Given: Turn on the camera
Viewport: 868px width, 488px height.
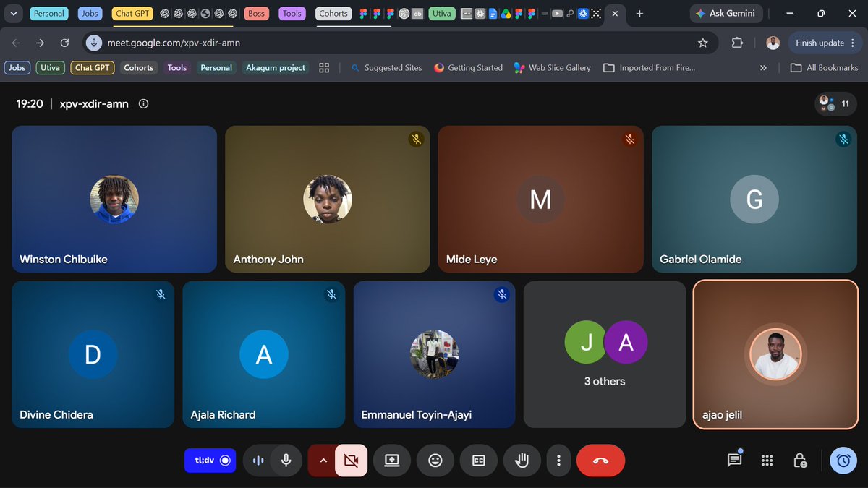Looking at the screenshot, I should 351,460.
